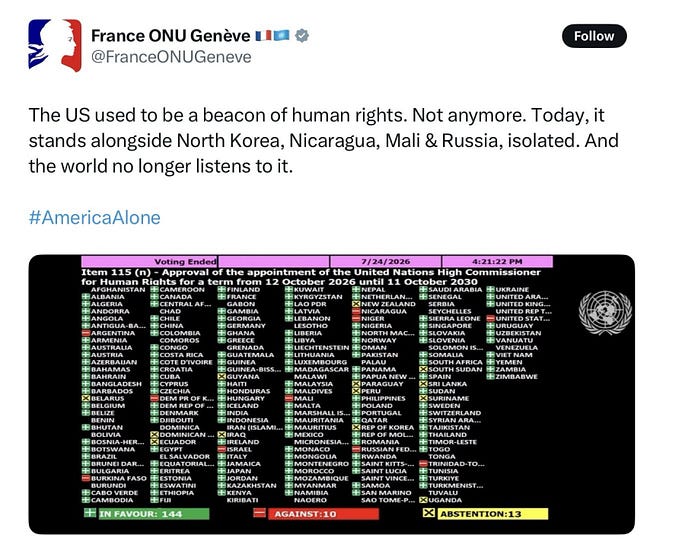Click the tweet text about the US
The height and width of the screenshot is (548, 685).
click(x=324, y=141)
